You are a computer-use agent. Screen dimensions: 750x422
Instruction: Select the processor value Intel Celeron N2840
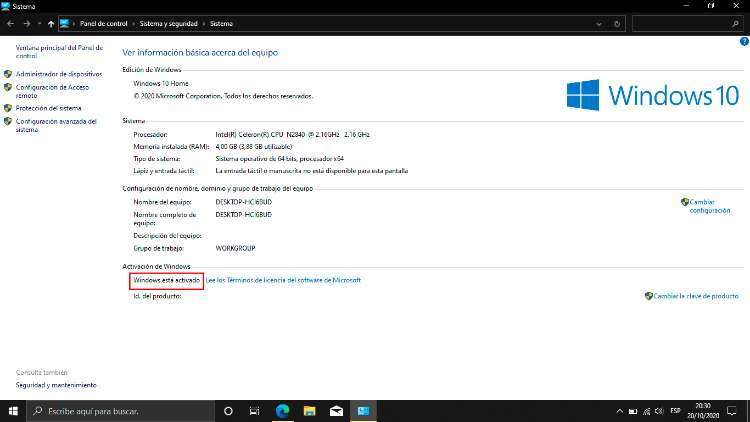tap(292, 134)
